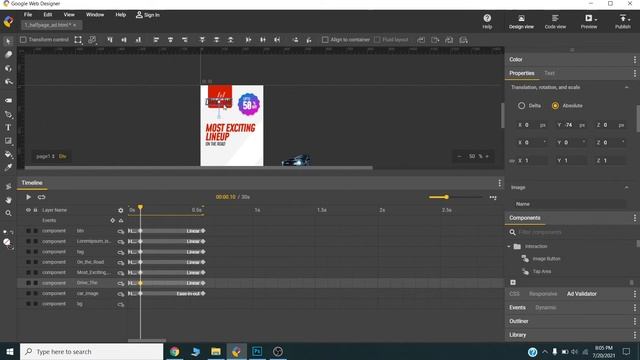Open Color panel options menu
Screen dimensions: 640x360
[x=635, y=60]
